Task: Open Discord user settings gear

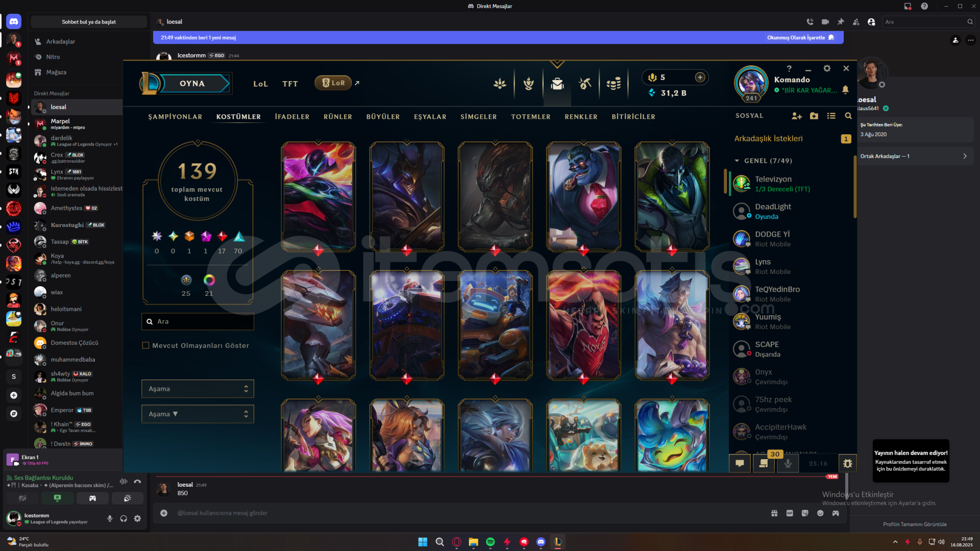Action: click(137, 518)
